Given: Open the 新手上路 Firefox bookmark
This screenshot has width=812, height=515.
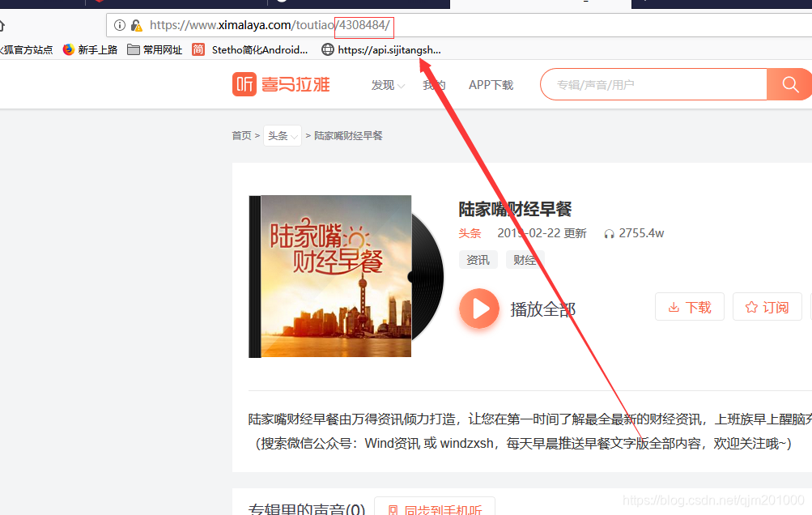Looking at the screenshot, I should 90,49.
